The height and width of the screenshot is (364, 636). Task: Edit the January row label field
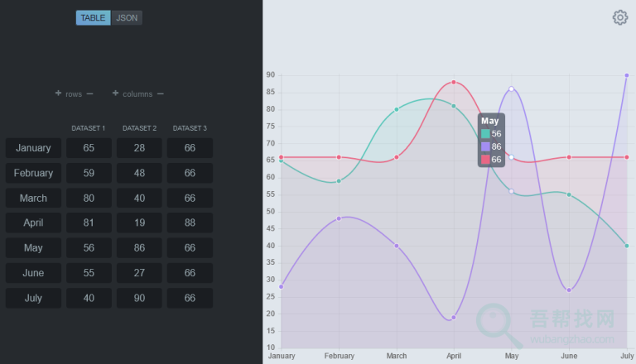tap(33, 148)
